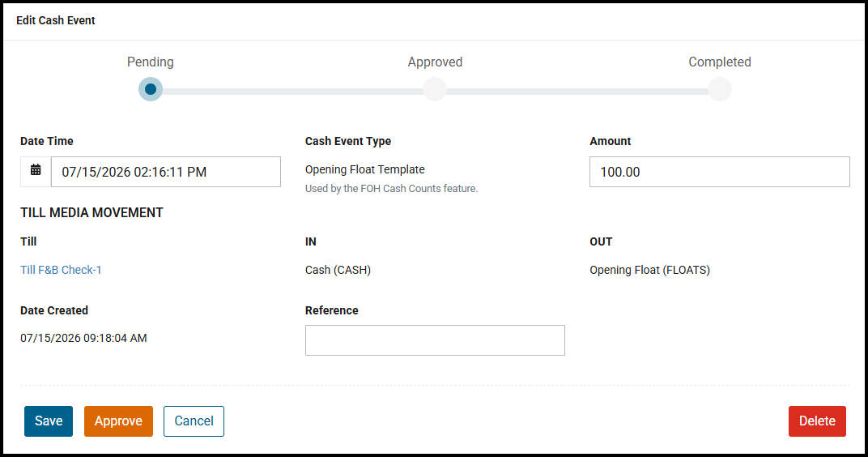
Task: Click the Edit Cash Event title
Action: [x=55, y=20]
